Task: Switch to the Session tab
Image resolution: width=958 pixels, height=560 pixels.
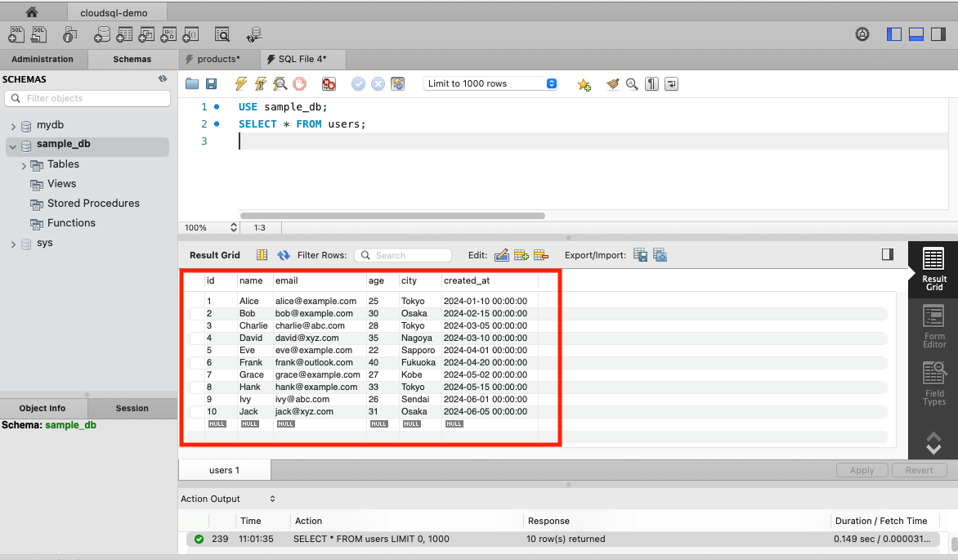Action: pos(132,409)
